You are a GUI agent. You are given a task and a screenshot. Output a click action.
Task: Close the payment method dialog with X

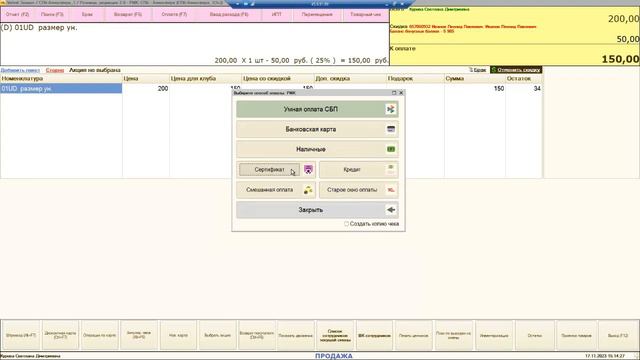401,93
